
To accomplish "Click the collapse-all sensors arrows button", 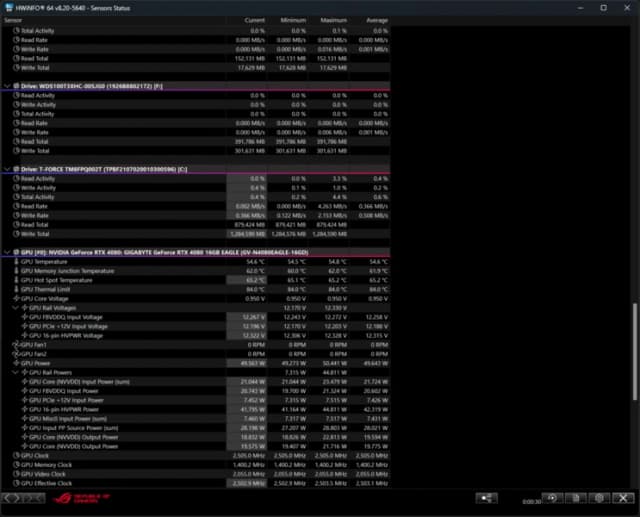I will coord(34,498).
